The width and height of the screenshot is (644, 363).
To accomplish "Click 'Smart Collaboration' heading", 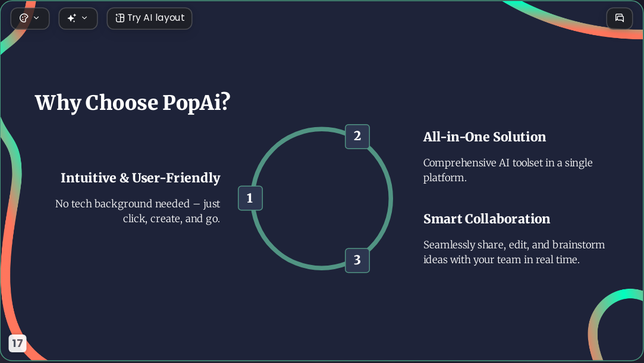I will click(x=486, y=219).
